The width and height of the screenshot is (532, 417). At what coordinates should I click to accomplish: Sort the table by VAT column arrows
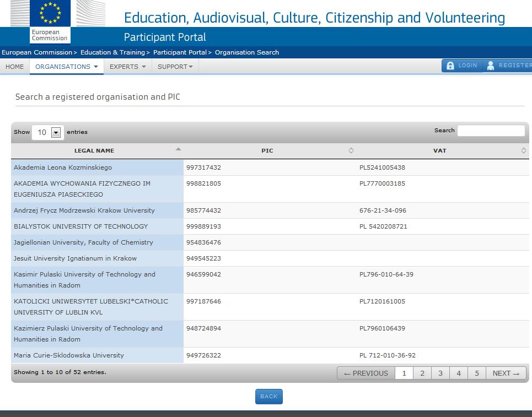pyautogui.click(x=523, y=150)
